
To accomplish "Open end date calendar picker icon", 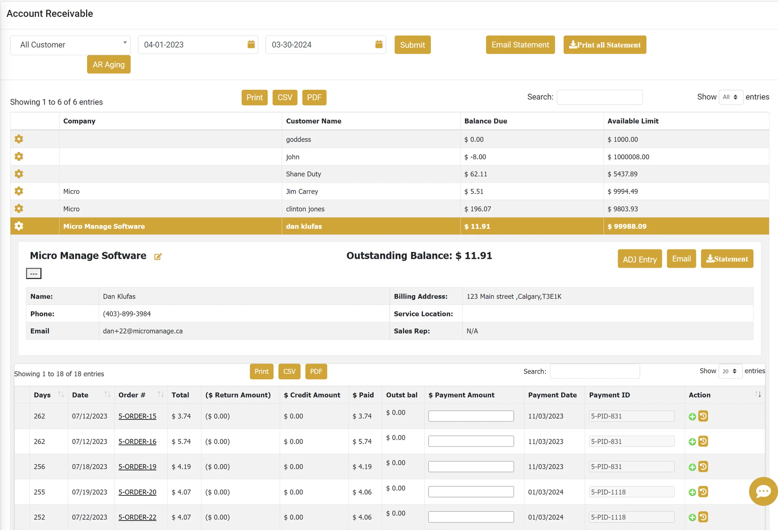I will coord(378,44).
